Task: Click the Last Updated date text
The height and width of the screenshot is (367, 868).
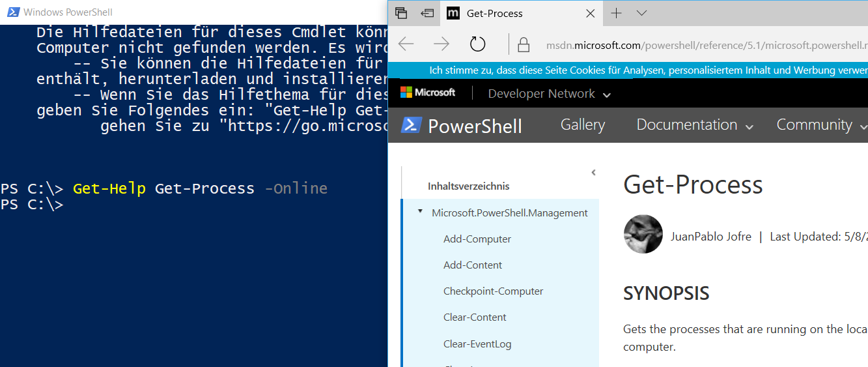Action: click(x=819, y=237)
